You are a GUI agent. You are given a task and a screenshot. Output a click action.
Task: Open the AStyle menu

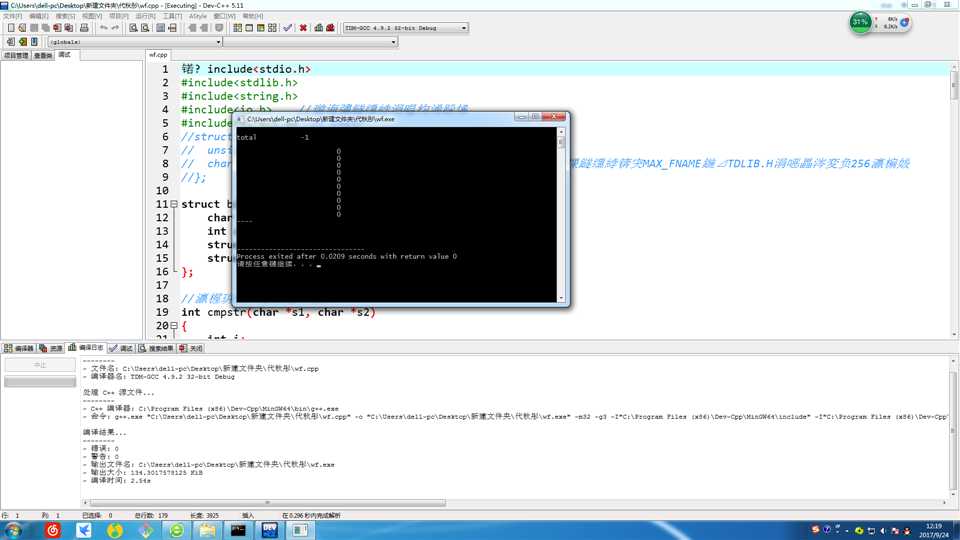198,16
